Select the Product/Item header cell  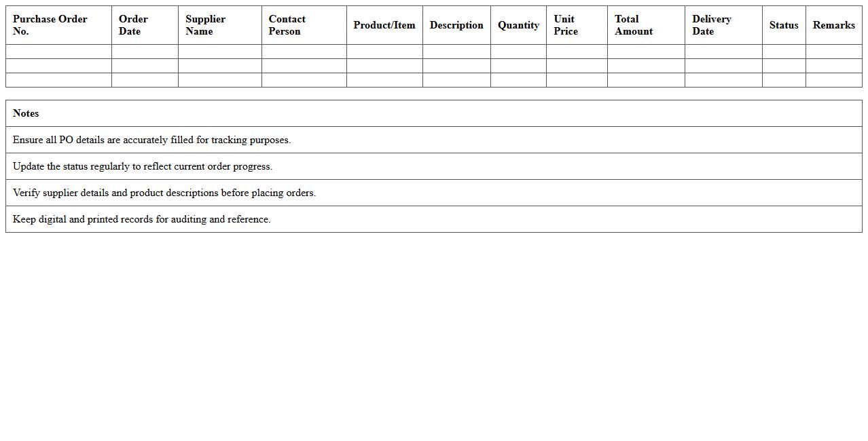tap(384, 25)
